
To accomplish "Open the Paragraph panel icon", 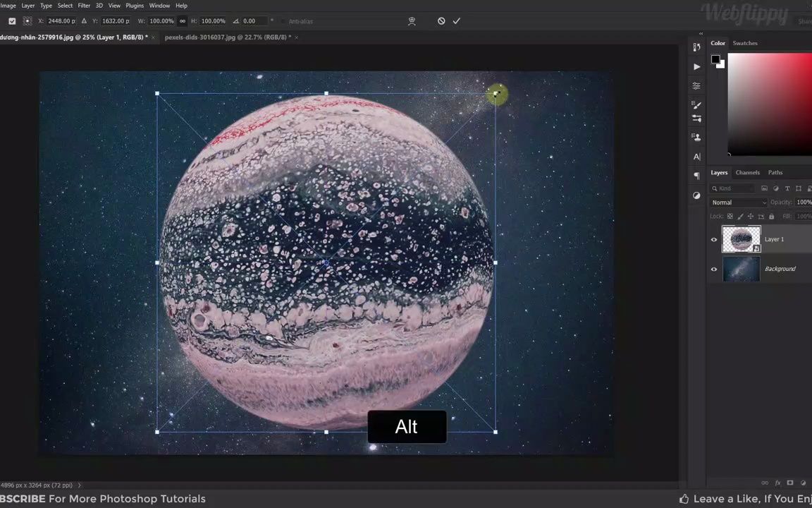I will point(696,176).
